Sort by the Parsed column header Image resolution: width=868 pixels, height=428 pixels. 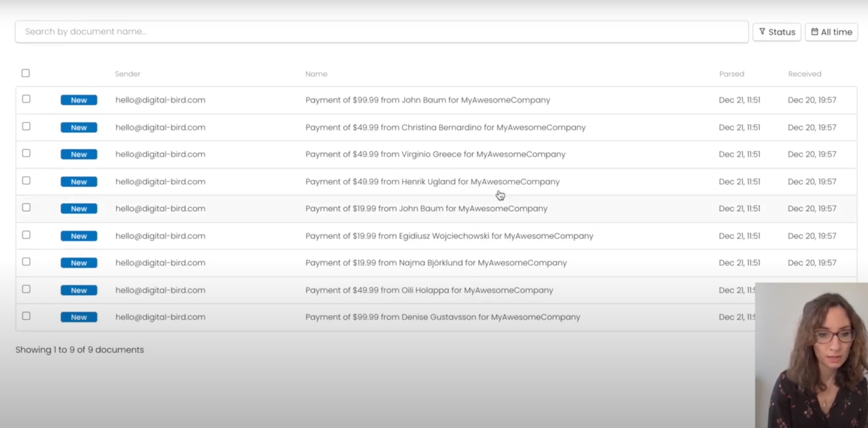732,74
